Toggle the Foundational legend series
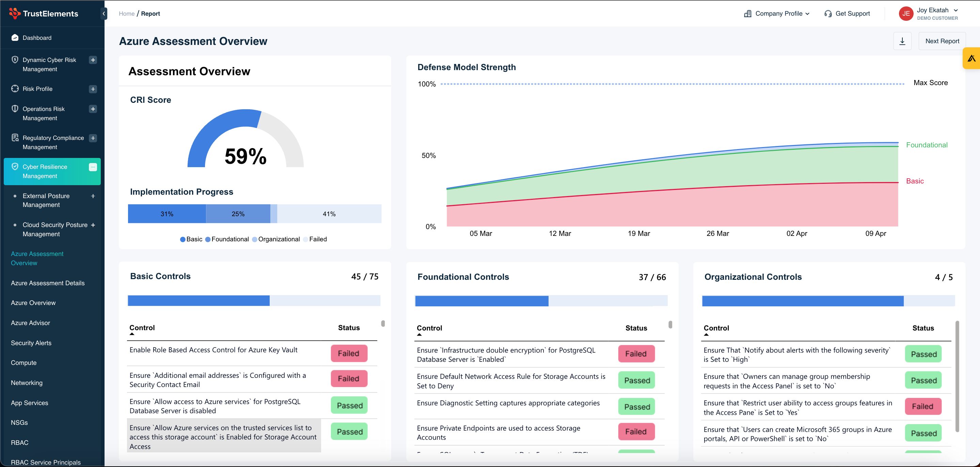This screenshot has width=980, height=467. [x=227, y=239]
